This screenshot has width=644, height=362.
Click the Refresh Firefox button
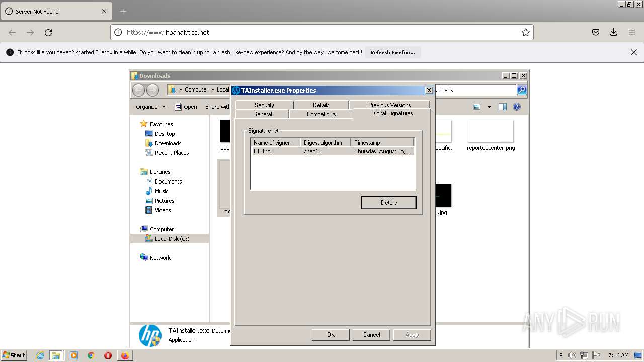tap(392, 52)
